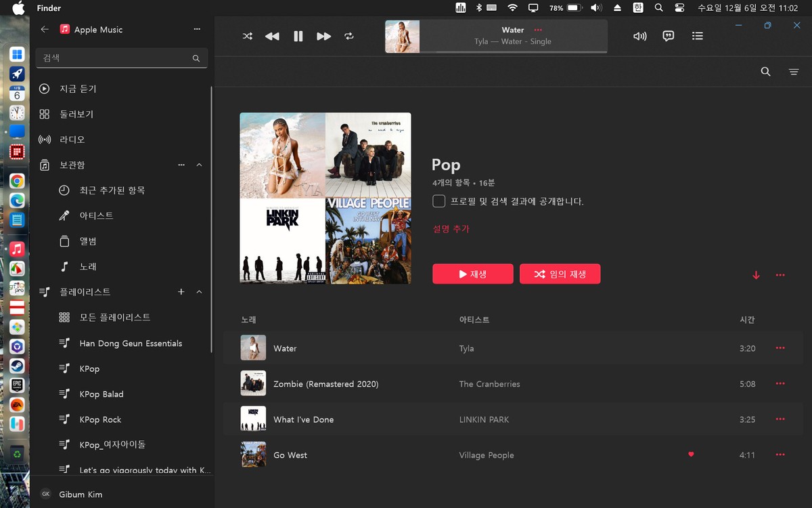Sort by 시간 column header

click(x=747, y=320)
